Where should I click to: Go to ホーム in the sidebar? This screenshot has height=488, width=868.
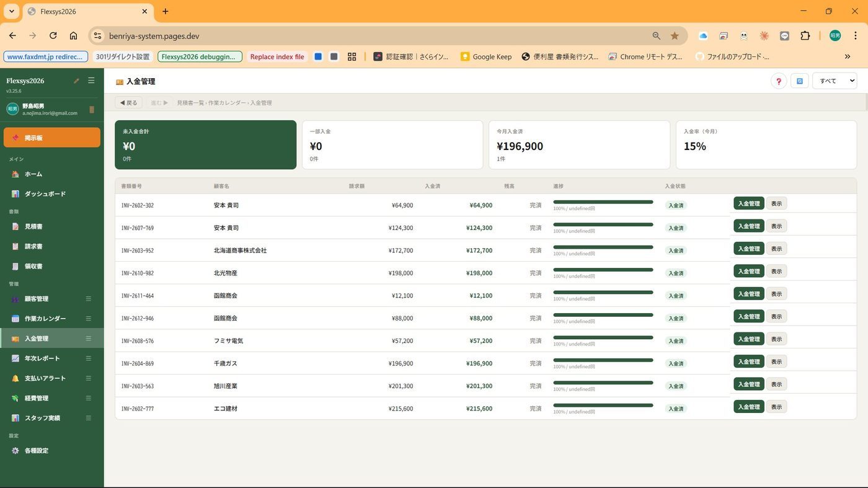click(x=52, y=174)
